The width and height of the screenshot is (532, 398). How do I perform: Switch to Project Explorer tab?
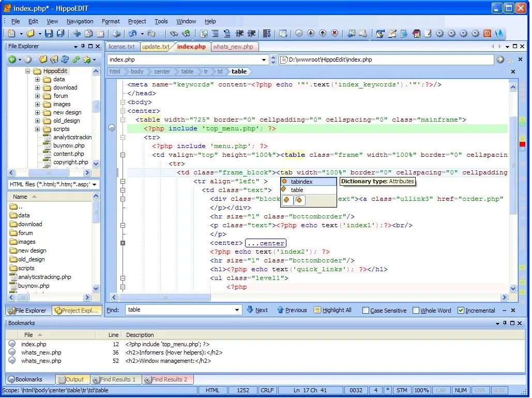(77, 311)
